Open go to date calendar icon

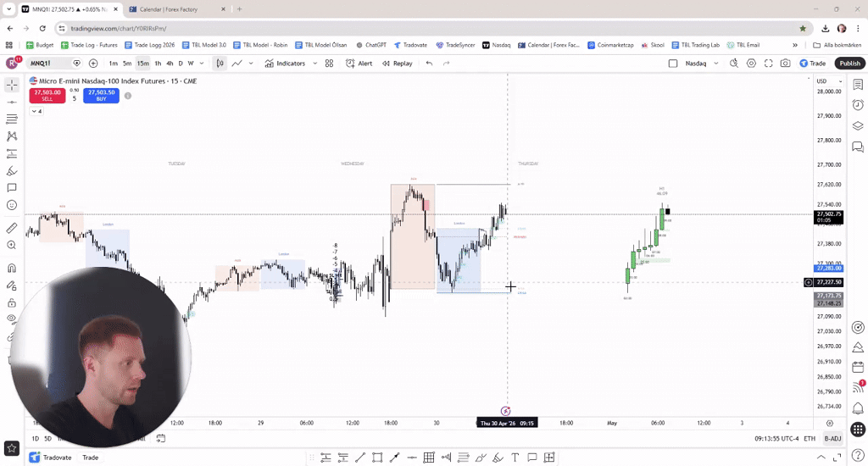click(x=160, y=438)
